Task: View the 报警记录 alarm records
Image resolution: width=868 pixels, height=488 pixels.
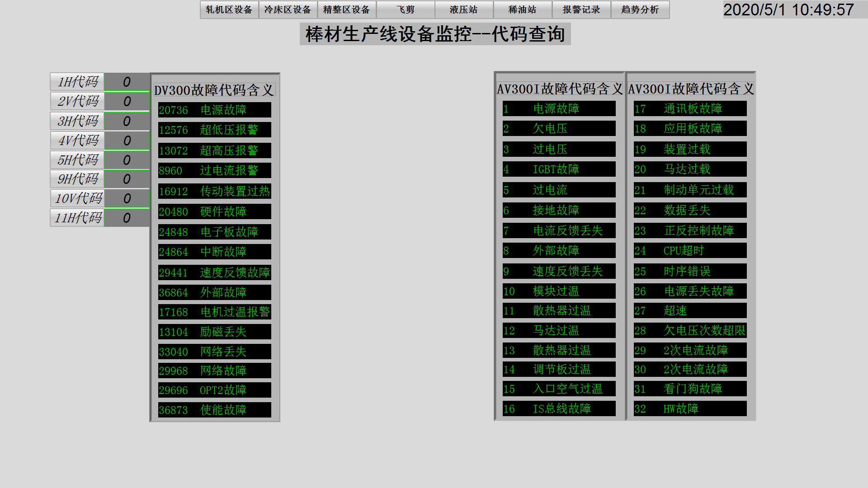Action: pyautogui.click(x=581, y=9)
